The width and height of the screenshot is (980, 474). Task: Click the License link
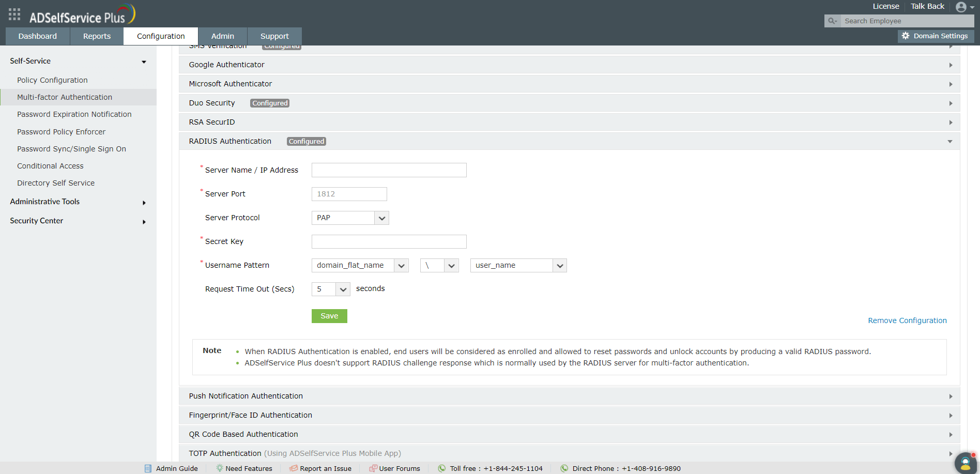point(886,6)
